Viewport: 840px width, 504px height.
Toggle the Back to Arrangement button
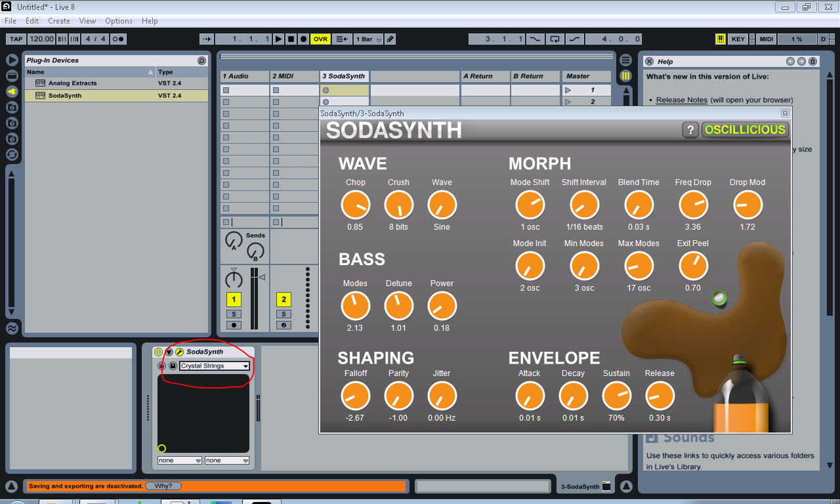tap(342, 39)
